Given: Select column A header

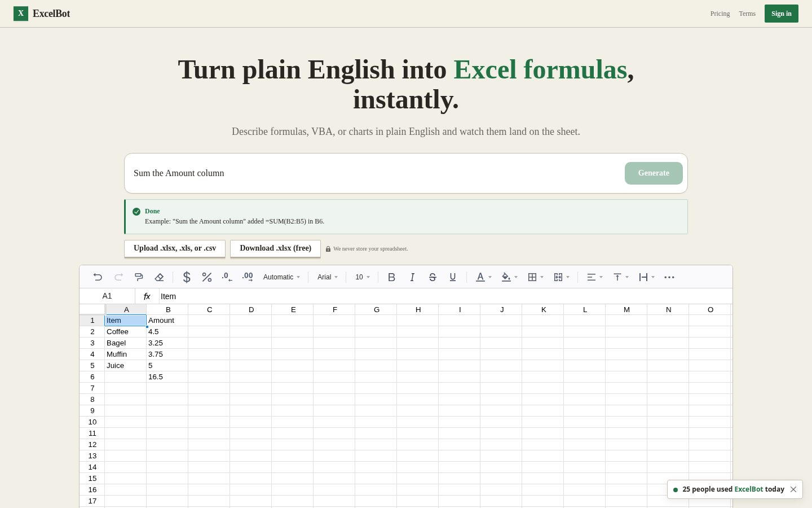Looking at the screenshot, I should [126, 309].
